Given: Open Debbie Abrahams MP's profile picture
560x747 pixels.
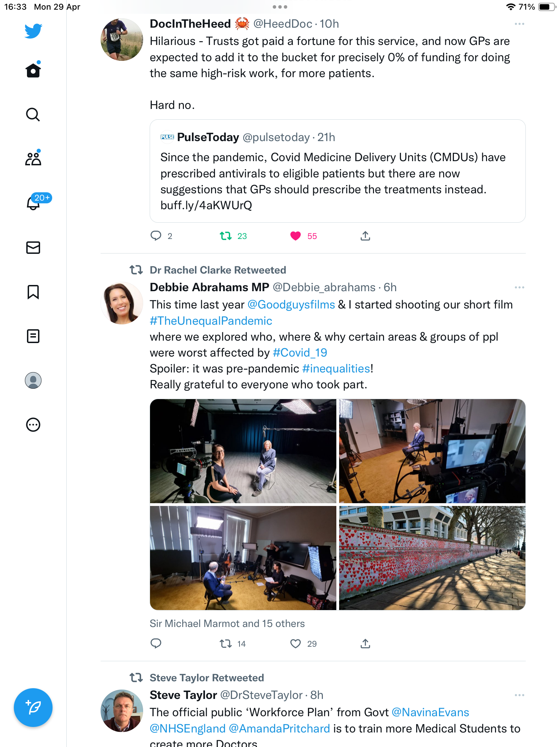Looking at the screenshot, I should click(x=122, y=303).
